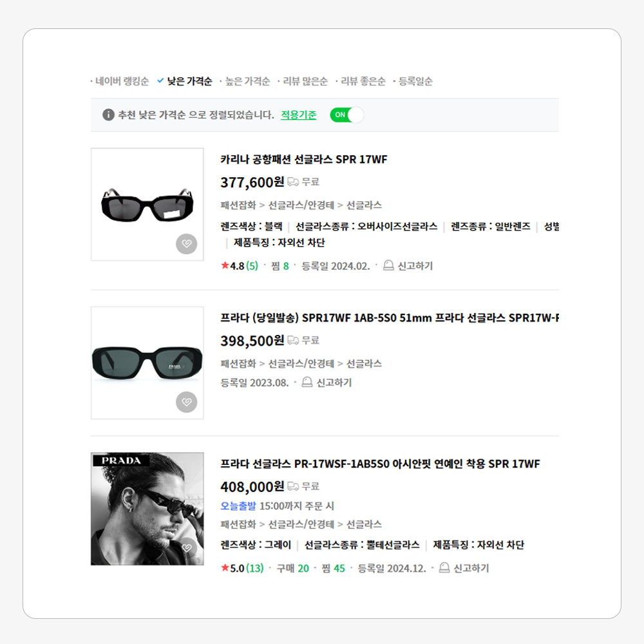Click the heart wishlist icon on first sunglasses
The width and height of the screenshot is (644, 644).
pyautogui.click(x=187, y=243)
